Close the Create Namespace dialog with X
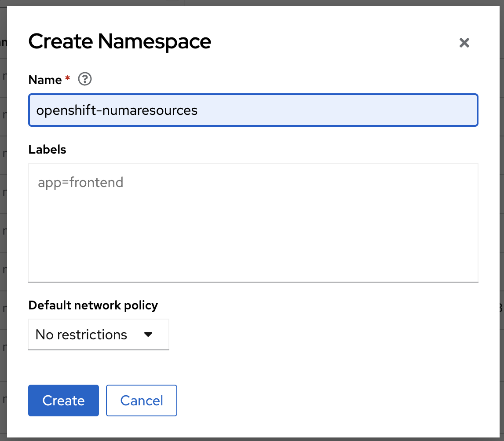The width and height of the screenshot is (504, 441). [x=464, y=43]
